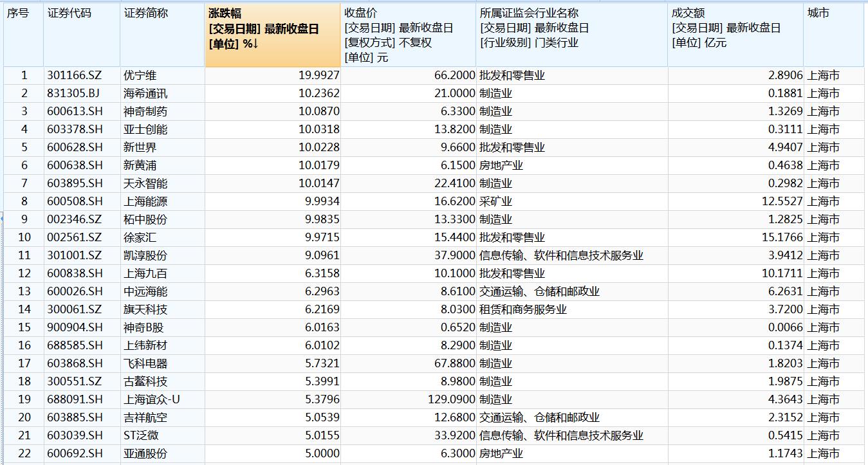Select the 序号 column header
Image resolution: width=868 pixels, height=465 pixels.
[24, 35]
